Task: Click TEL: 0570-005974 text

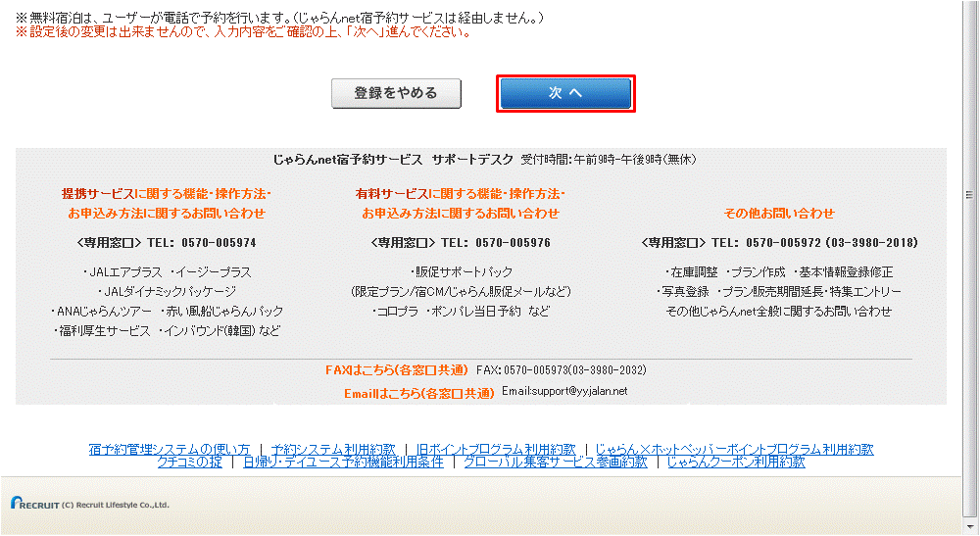Action: click(202, 243)
